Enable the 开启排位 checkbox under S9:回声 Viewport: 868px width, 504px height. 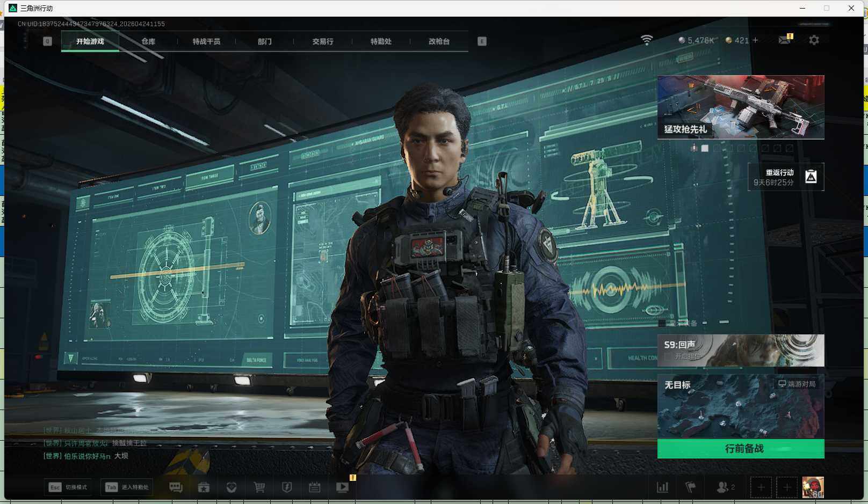coord(668,356)
